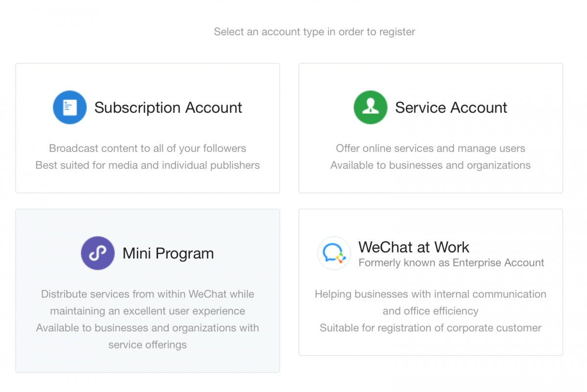The height and width of the screenshot is (392, 587).
Task: Click the purple Mini Program logo icon
Action: 98,253
